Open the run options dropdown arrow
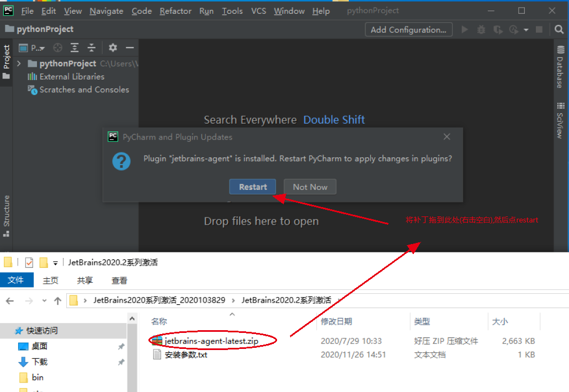Viewport: 569px width, 392px height. [x=526, y=30]
